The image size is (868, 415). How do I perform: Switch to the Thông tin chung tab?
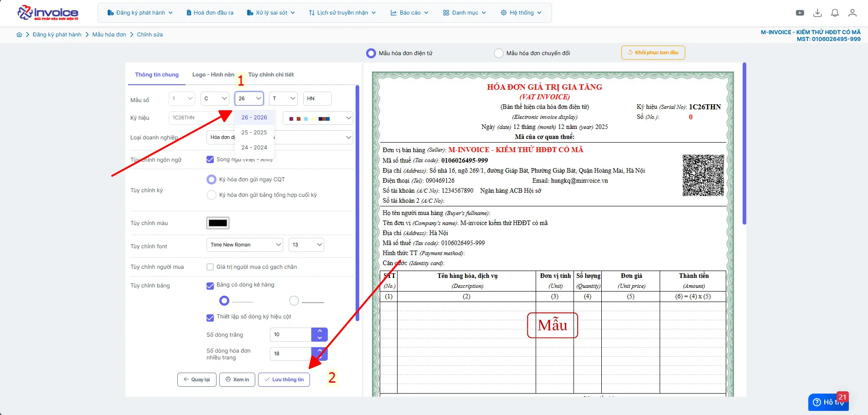point(157,75)
